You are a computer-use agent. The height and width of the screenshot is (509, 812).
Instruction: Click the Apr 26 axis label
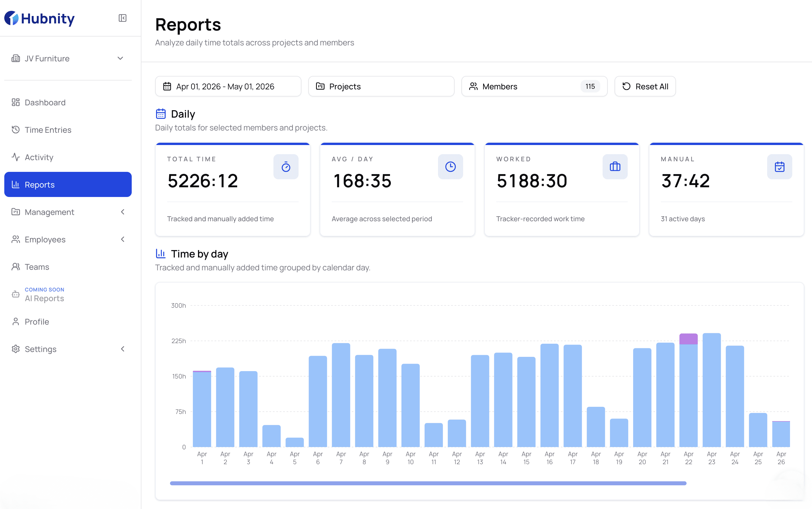tap(781, 458)
